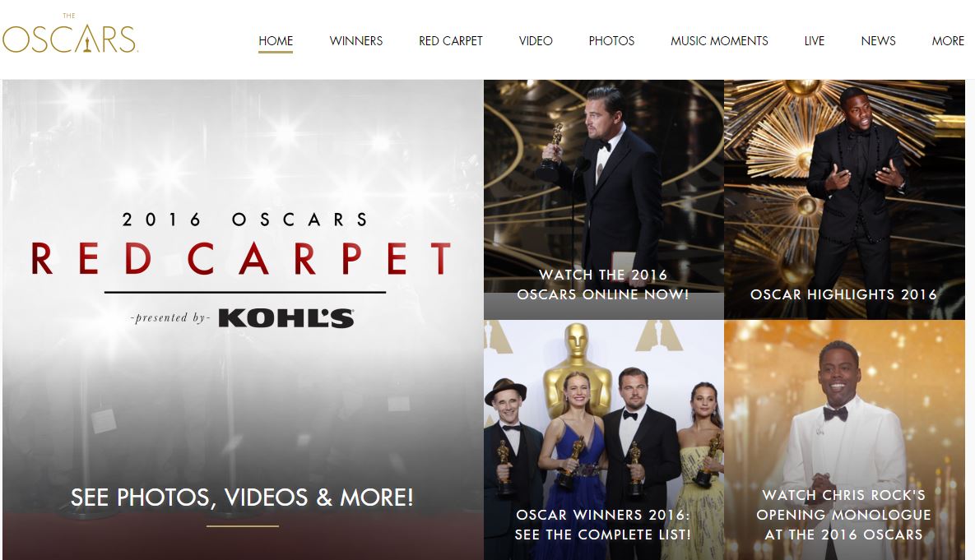Open the Red Carpet section
The height and width of the screenshot is (560, 975).
[450, 41]
